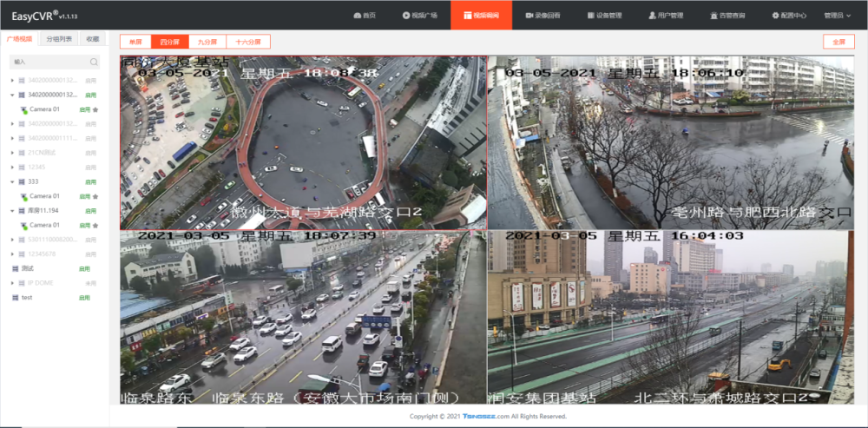
Task: Expand the 12345678 node arrow
Action: coord(13,254)
